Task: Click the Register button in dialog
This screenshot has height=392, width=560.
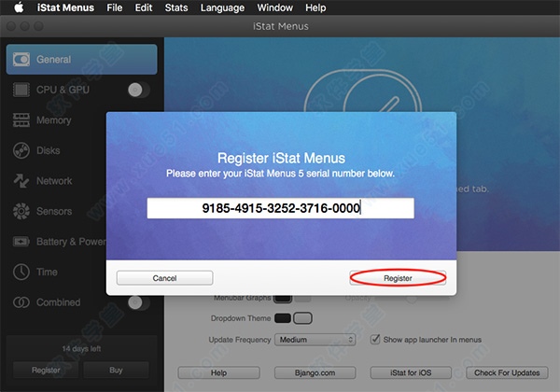Action: [398, 278]
